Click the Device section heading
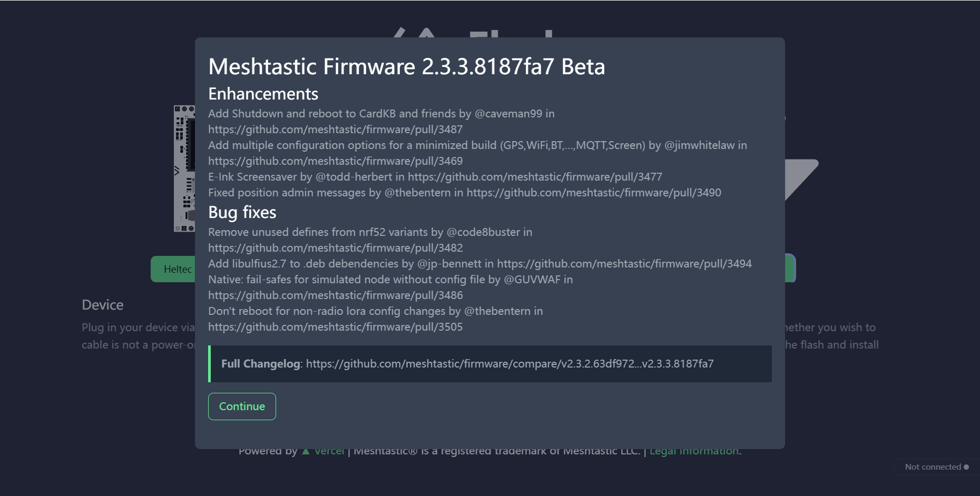Screen dimensions: 980x496 103,305
